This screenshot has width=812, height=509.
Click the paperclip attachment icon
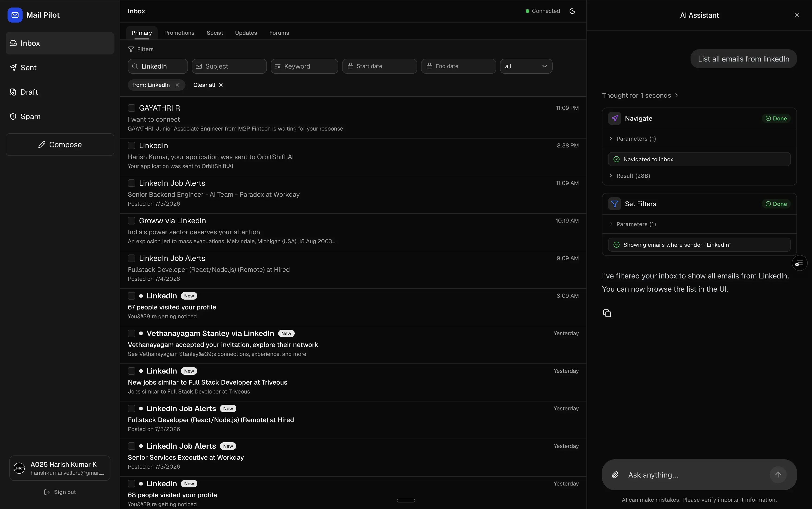[615, 475]
